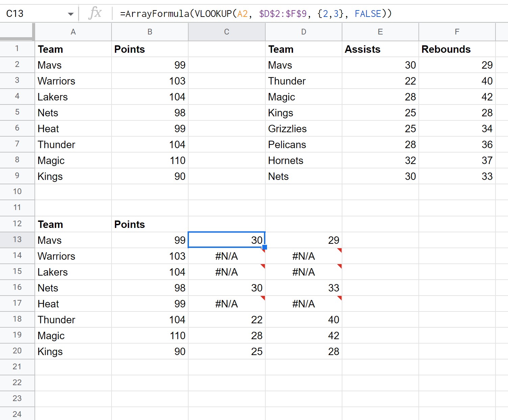Click #N/A error cell in D15
Image resolution: width=508 pixels, height=420 pixels.
[x=304, y=272]
